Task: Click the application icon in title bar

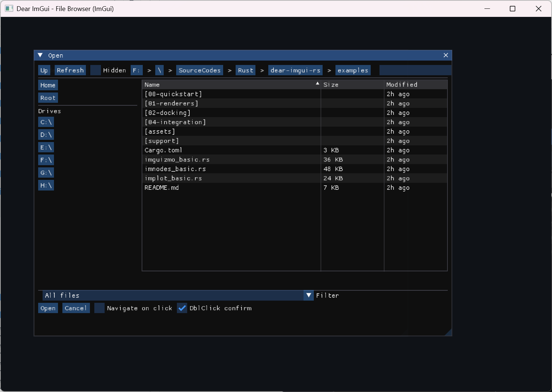Action: [9, 8]
